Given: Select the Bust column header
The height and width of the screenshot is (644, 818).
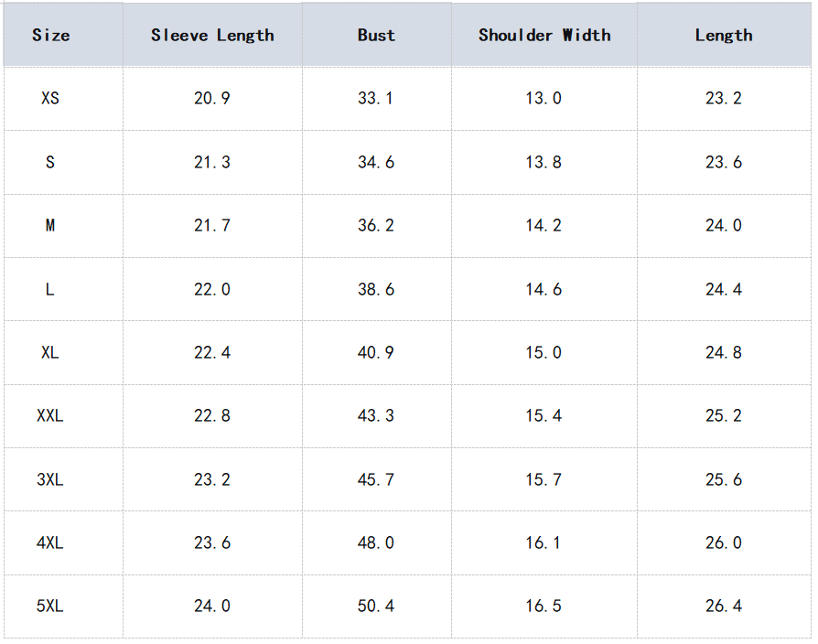Looking at the screenshot, I should tap(376, 36).
